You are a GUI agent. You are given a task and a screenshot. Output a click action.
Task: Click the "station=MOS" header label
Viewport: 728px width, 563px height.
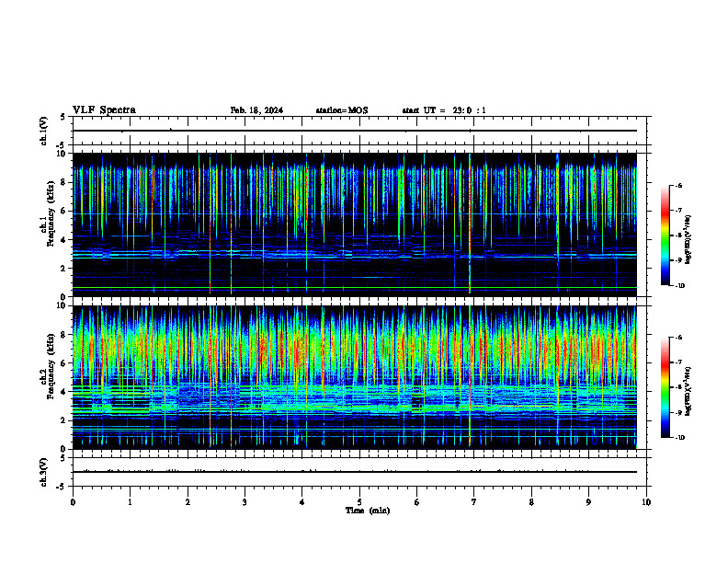click(342, 110)
